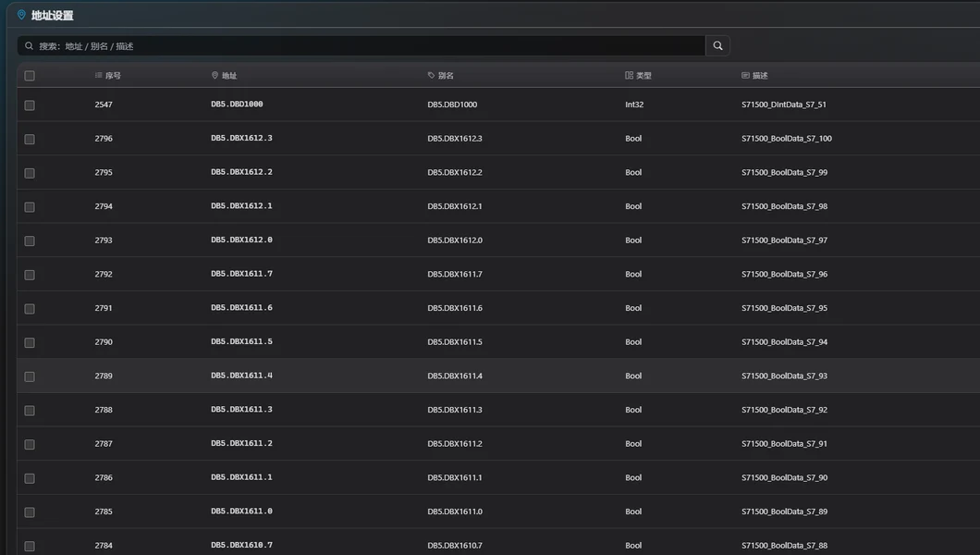Toggle the checkbox for row 2789
The width and height of the screenshot is (980, 555).
pyautogui.click(x=30, y=376)
